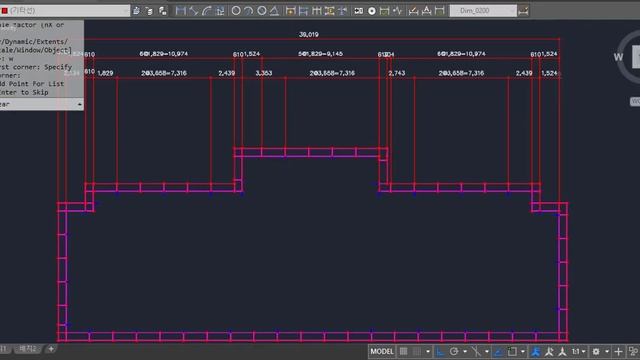Click the Dimension Text Edit tool

coord(426,11)
